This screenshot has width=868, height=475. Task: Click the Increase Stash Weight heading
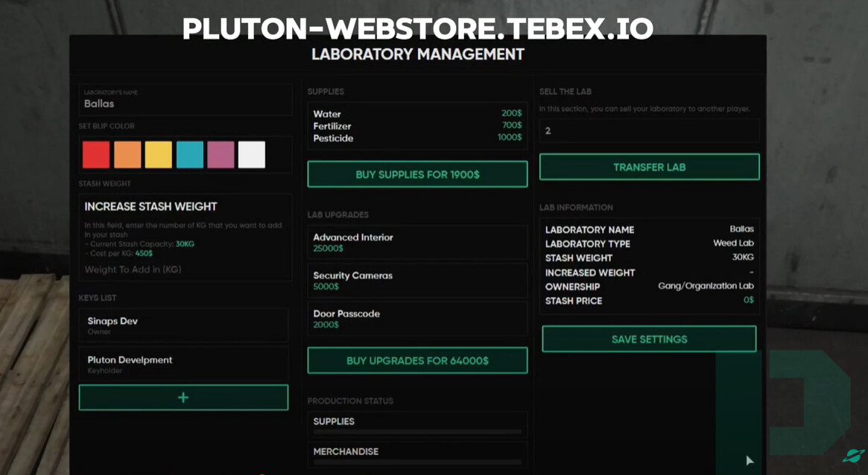click(151, 207)
